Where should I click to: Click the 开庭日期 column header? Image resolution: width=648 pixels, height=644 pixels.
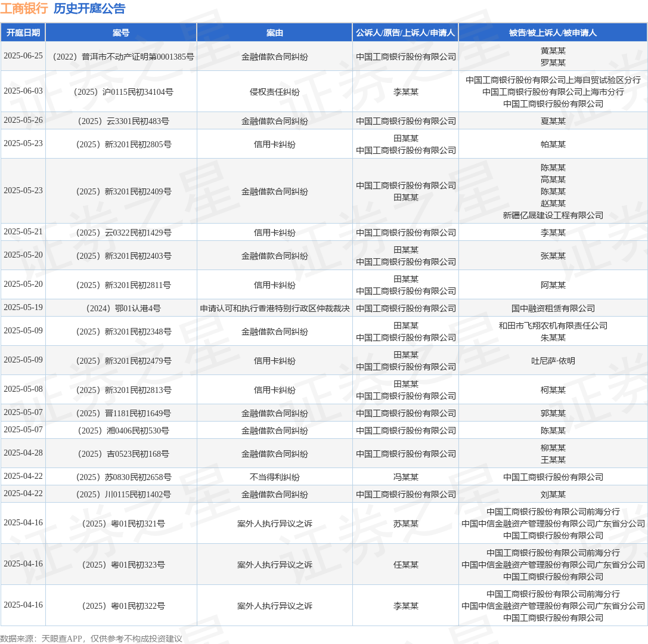(x=23, y=33)
